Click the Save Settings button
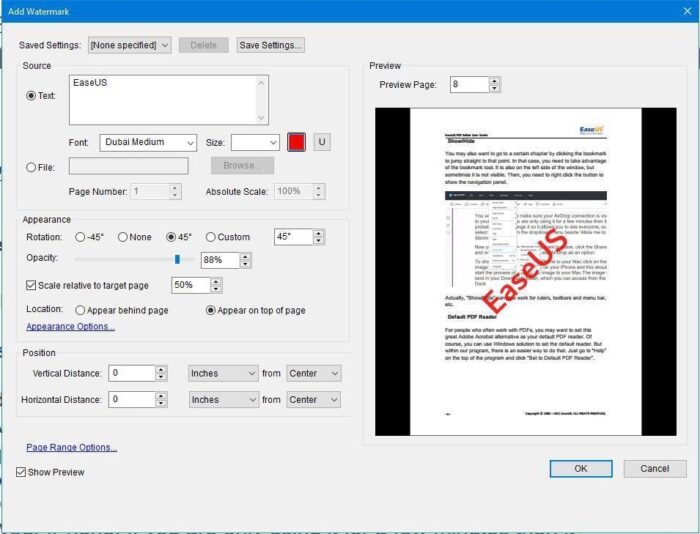Viewport: 700px width, 534px height. [271, 45]
